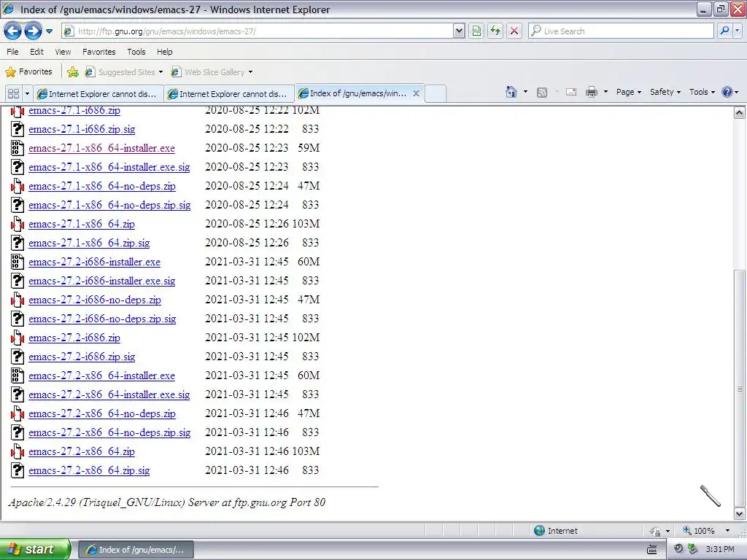Open emacs-27.1-i686.zip.sig link
This screenshot has height=560, width=747.
coord(82,129)
